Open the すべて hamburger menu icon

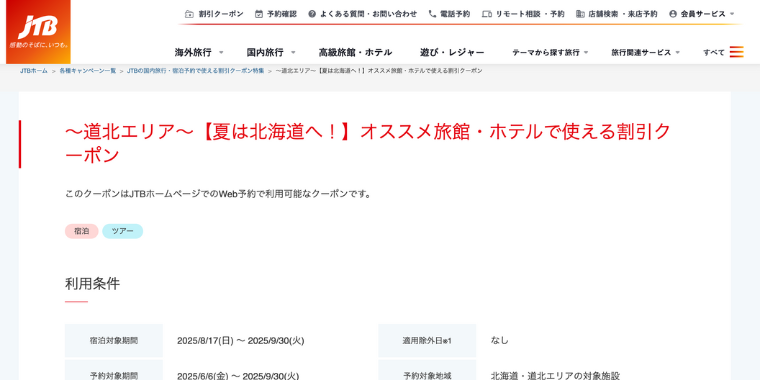(x=736, y=52)
